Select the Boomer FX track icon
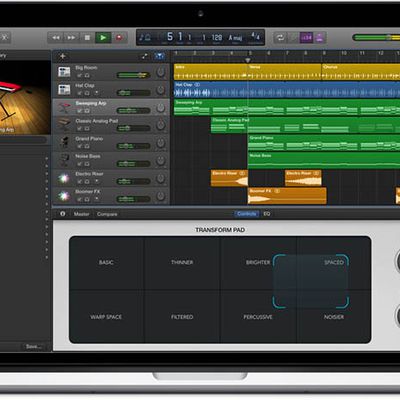The width and height of the screenshot is (400, 400). 64,196
